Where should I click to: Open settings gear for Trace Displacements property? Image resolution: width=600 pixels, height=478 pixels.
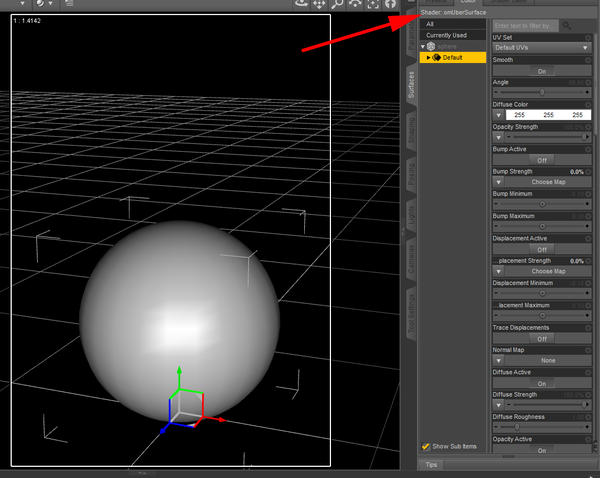tap(588, 328)
